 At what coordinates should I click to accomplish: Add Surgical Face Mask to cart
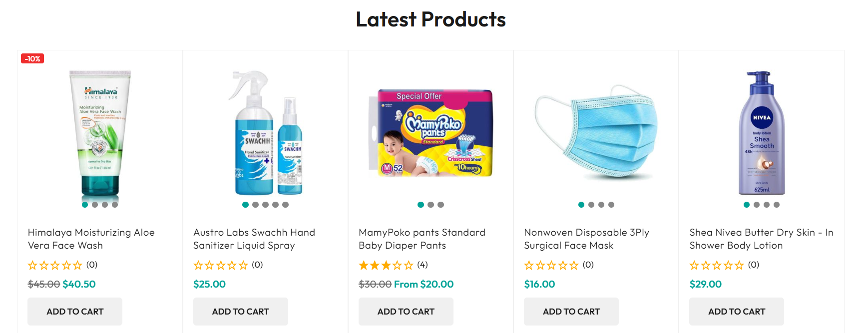[x=571, y=312]
